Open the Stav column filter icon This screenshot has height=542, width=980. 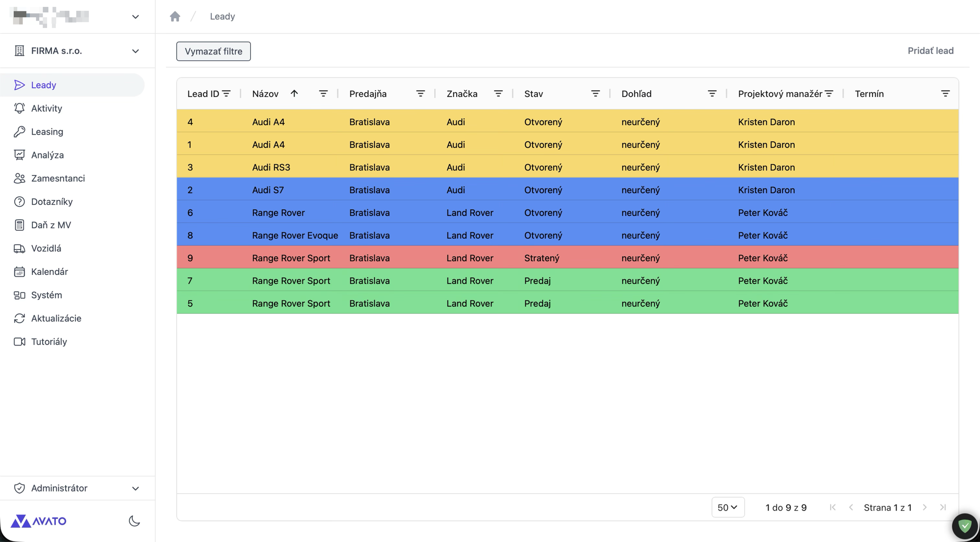595,94
